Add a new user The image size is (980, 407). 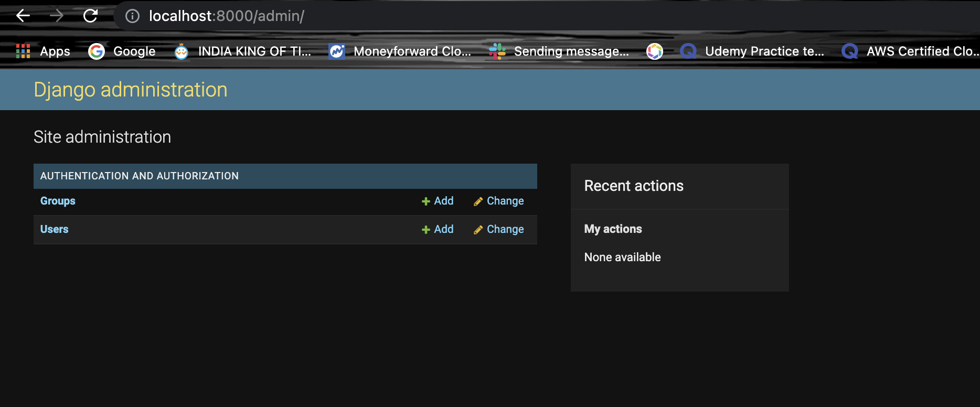[438, 229]
